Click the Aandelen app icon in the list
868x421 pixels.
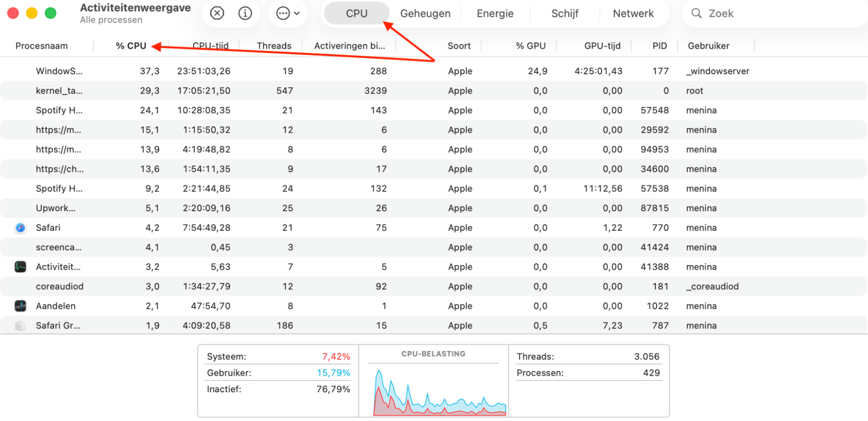[x=20, y=305]
